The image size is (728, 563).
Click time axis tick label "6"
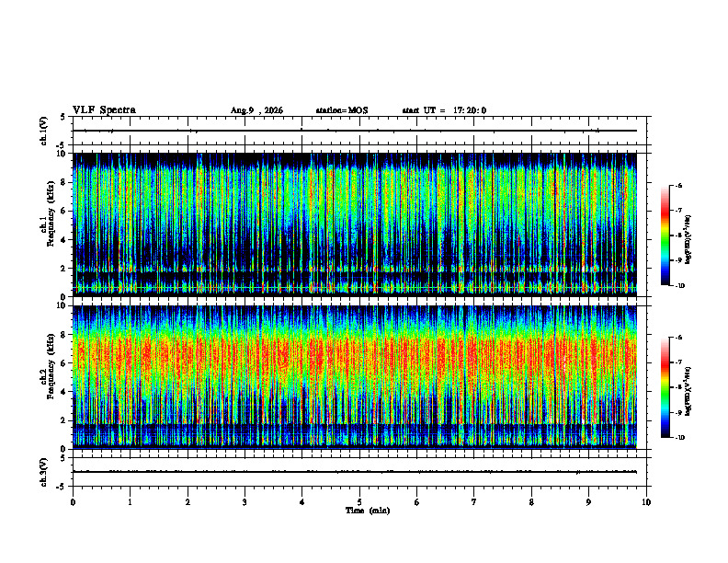pyautogui.click(x=417, y=502)
